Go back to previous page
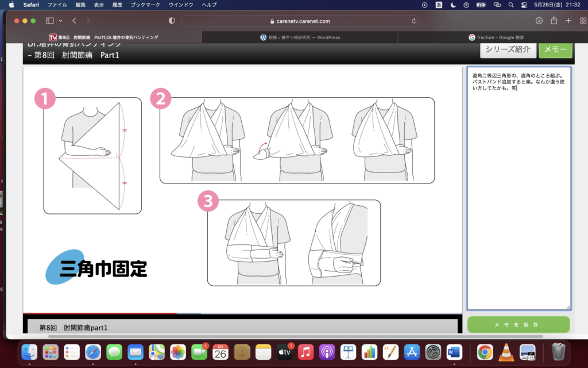The width and height of the screenshot is (588, 368). click(x=74, y=21)
